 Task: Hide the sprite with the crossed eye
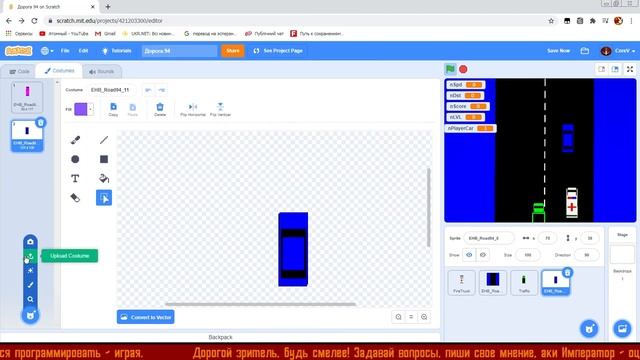483,255
